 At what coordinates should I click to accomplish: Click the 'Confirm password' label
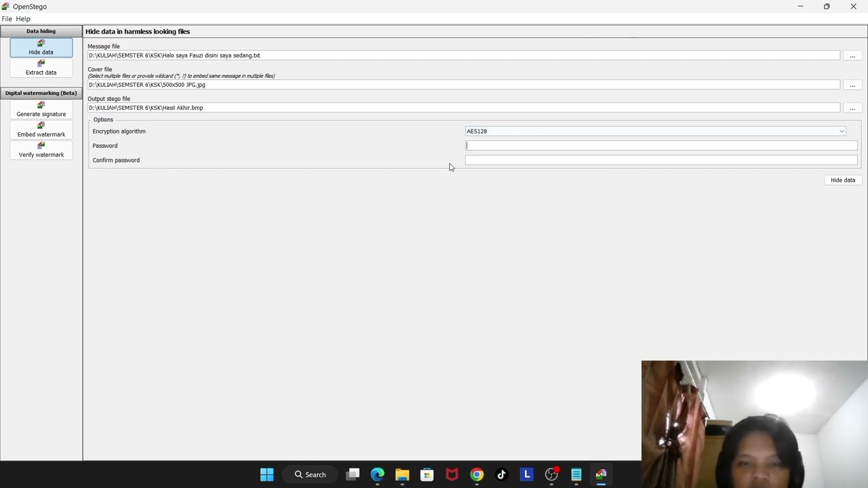tap(116, 161)
